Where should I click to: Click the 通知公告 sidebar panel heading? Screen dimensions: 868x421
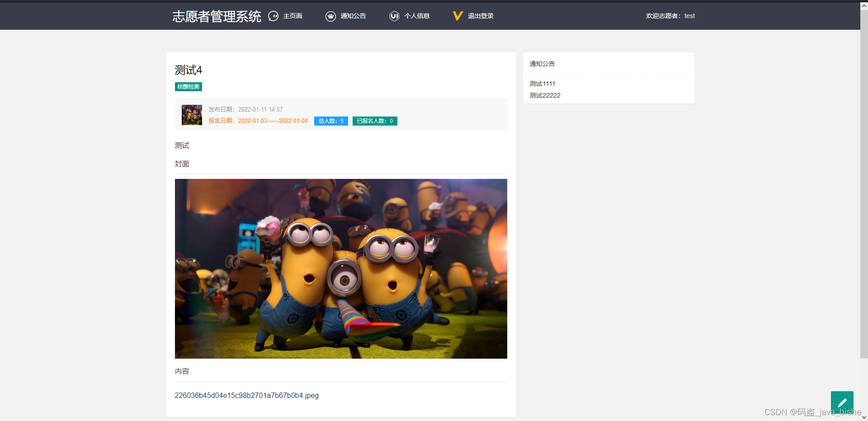542,64
